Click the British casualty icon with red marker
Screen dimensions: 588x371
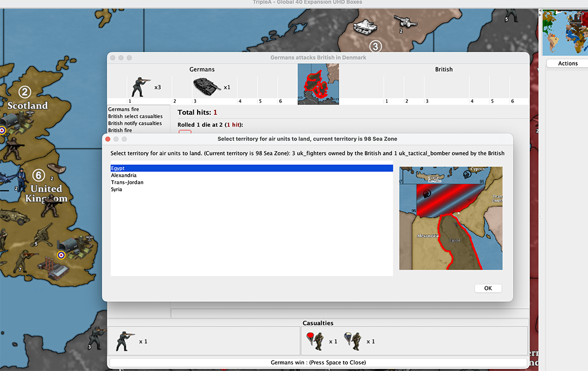point(315,341)
